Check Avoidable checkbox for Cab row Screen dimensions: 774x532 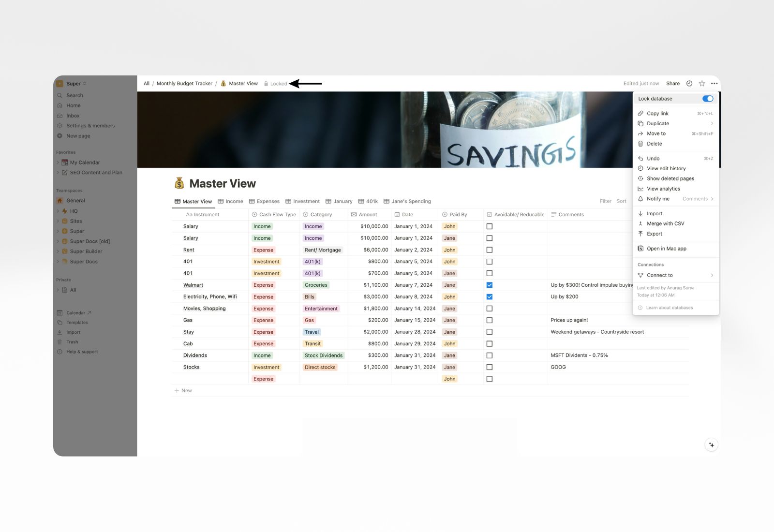[490, 344]
